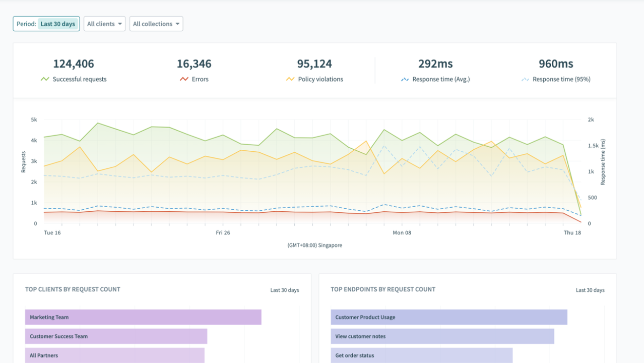Click the All Partners client bar
Screen dimensions: 644x363
tap(114, 355)
